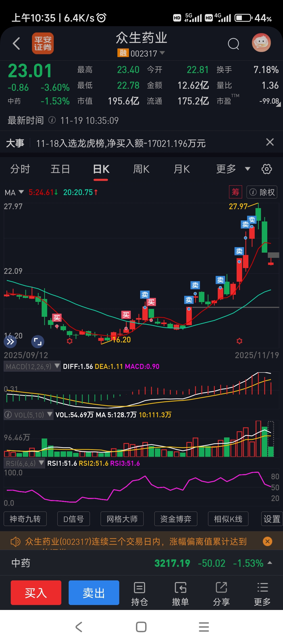Expand the 更多 chart period dropdown
Image resolution: width=283 pixels, height=644 pixels.
[233, 169]
